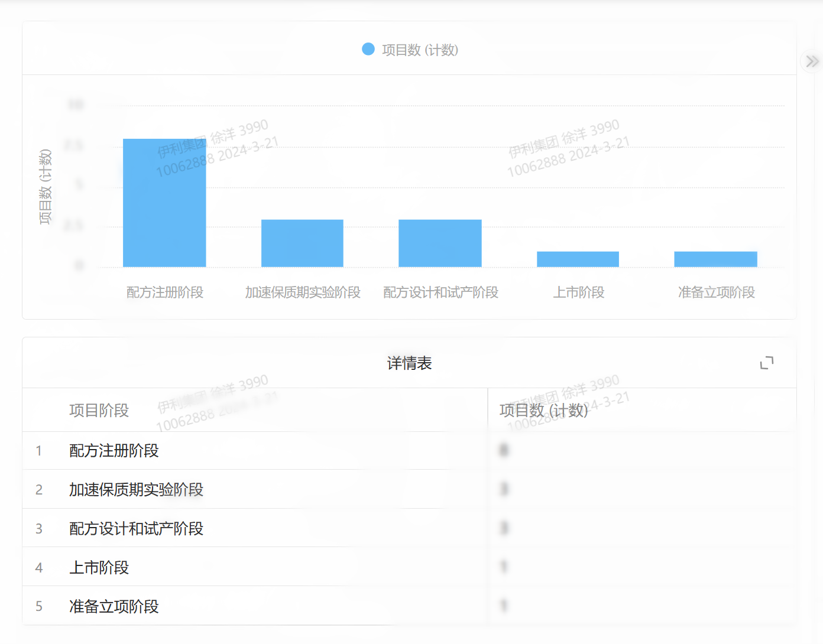
Task: Select the 加速保质期实验阶段 bar in chart
Action: pos(302,243)
